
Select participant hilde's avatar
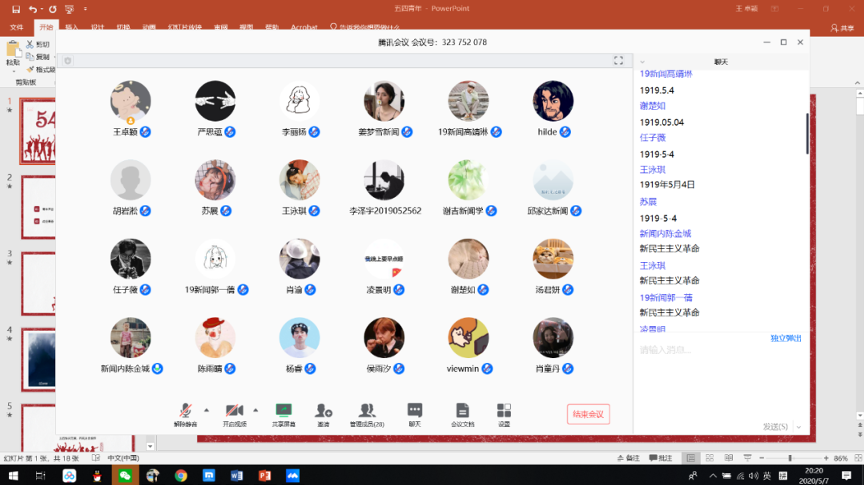(x=553, y=101)
